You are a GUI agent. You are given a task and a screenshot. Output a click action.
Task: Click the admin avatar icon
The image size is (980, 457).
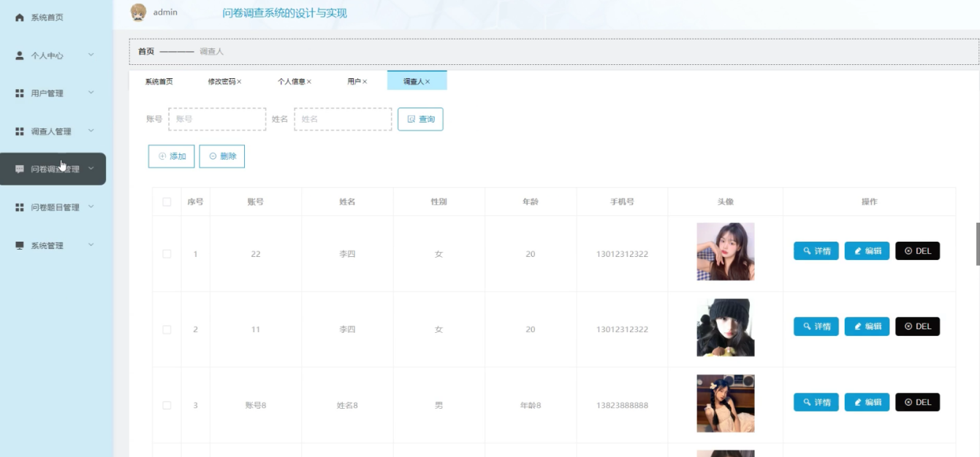coord(138,12)
